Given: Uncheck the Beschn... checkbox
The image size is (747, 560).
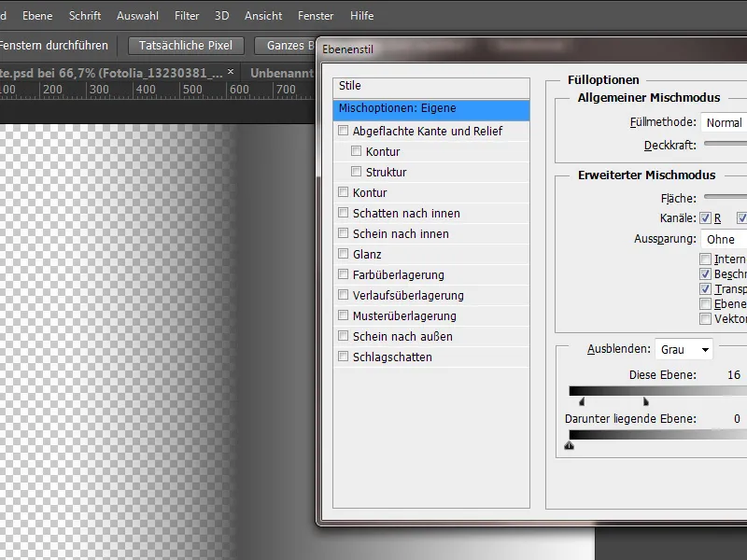Looking at the screenshot, I should click(705, 273).
